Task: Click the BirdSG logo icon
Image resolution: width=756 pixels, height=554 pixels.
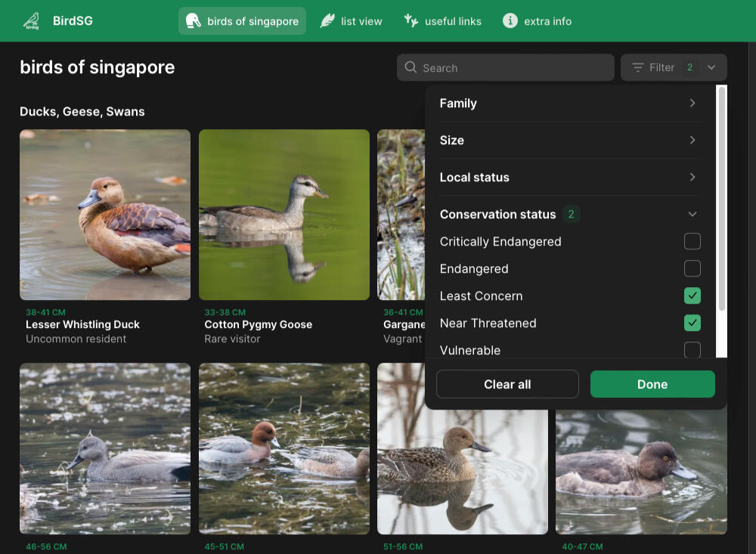Action: click(31, 20)
